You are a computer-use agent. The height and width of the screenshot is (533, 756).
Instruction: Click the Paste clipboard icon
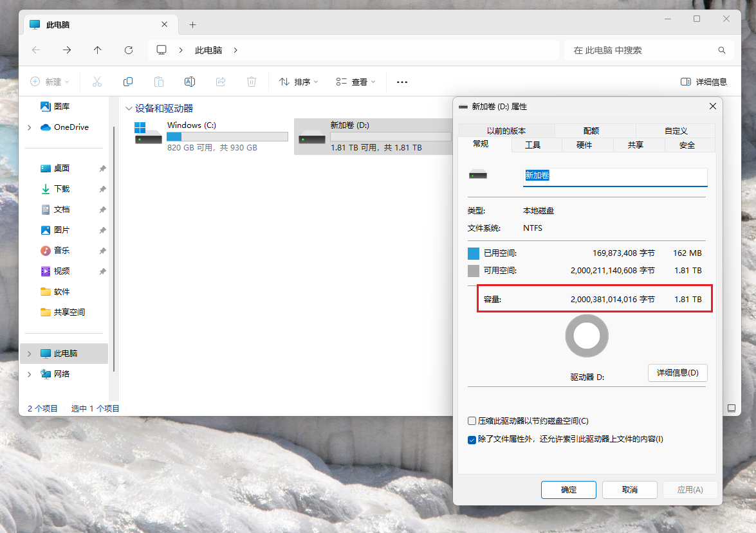159,82
